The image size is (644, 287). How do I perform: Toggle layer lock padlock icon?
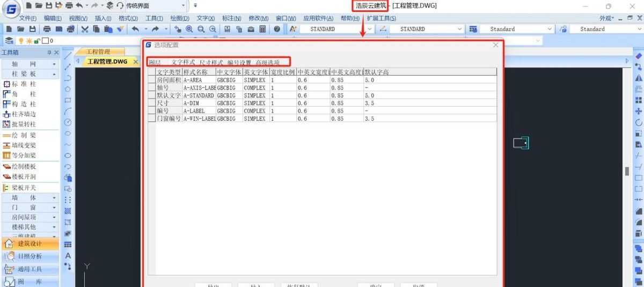coord(36,40)
